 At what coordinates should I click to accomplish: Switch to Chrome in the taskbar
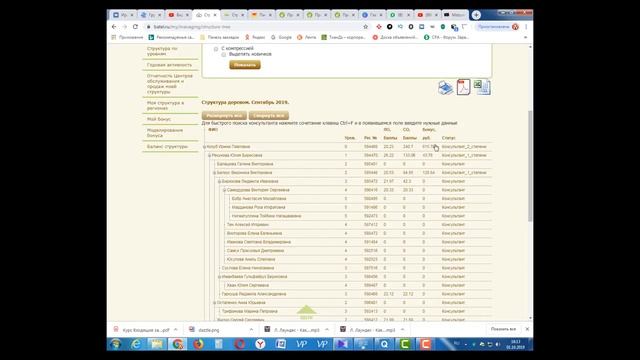pos(177,344)
